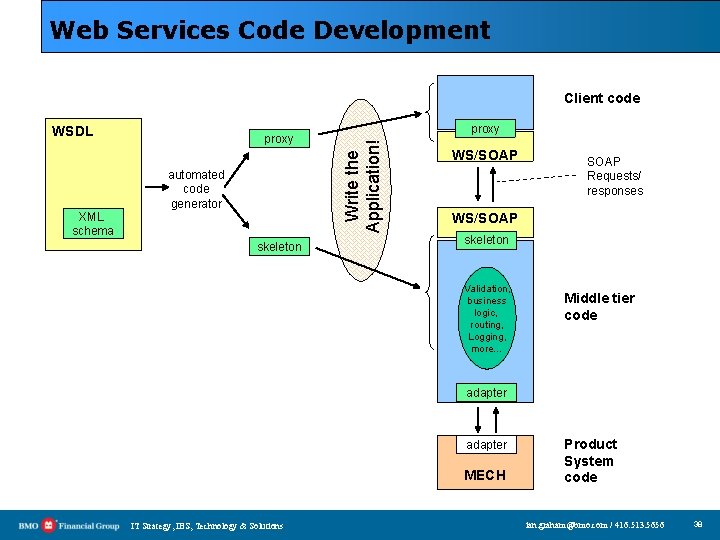Select the Product System code label
The height and width of the screenshot is (540, 720).
[x=591, y=461]
